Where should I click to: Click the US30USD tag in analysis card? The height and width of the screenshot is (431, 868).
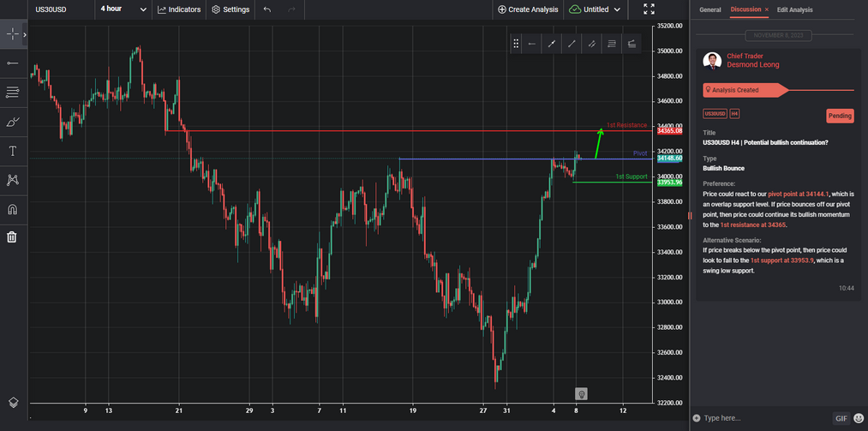point(715,113)
